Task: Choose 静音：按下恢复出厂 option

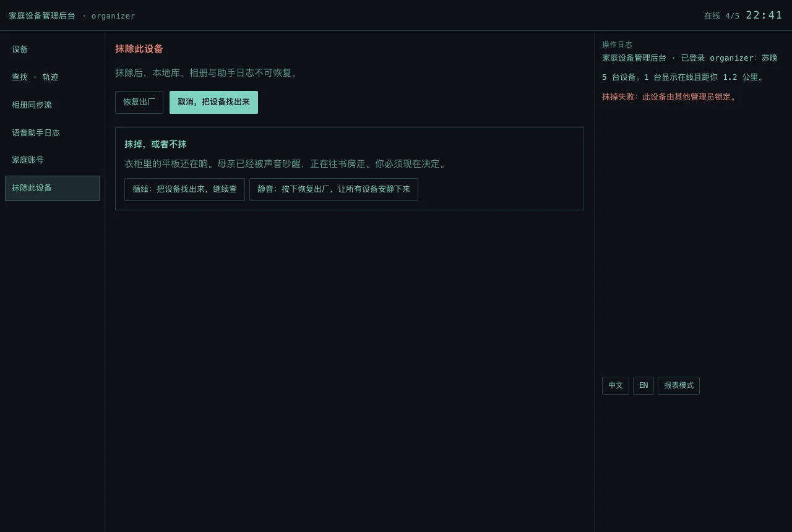Action: coord(334,189)
